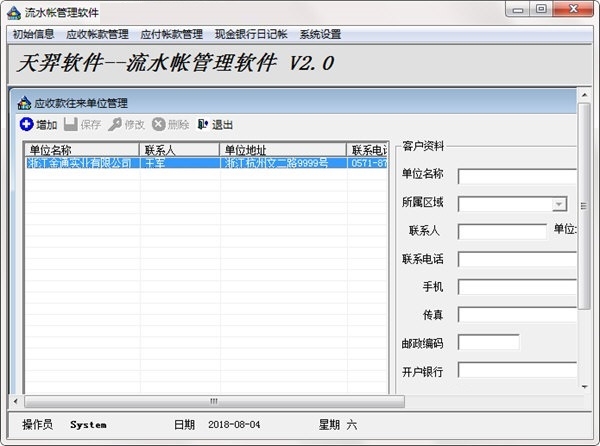Click the 增加 (add) plus icon

click(26, 124)
